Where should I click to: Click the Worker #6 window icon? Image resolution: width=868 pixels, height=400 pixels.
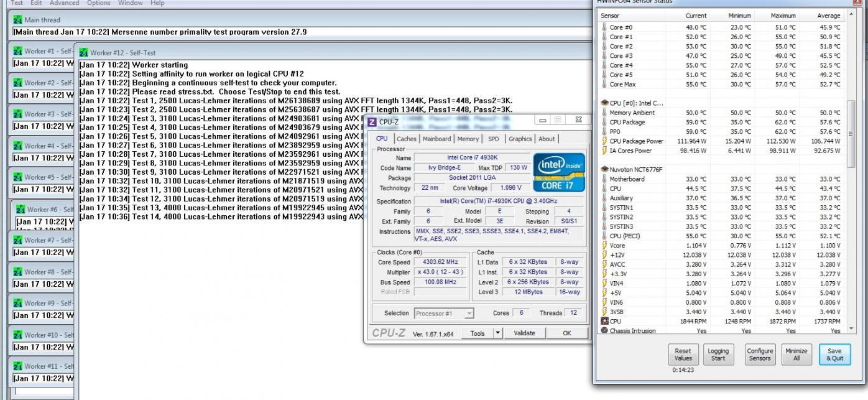pyautogui.click(x=21, y=210)
